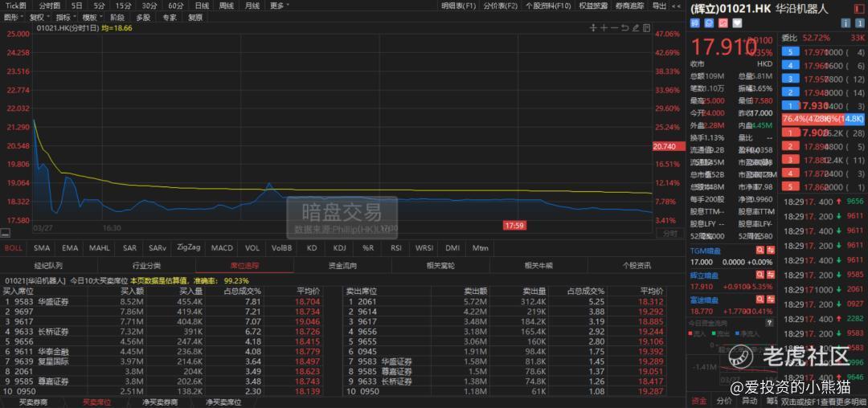Open the 图形 dropdown
The width and height of the screenshot is (868, 408).
point(14,17)
